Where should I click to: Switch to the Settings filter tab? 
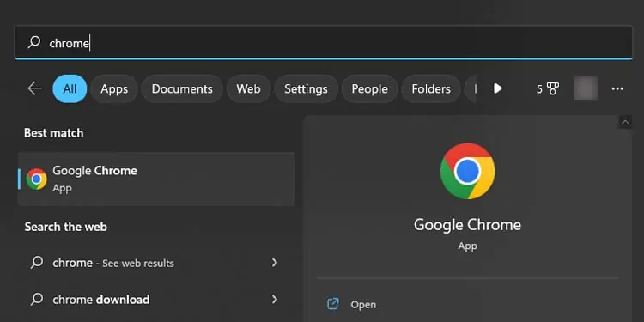[306, 88]
